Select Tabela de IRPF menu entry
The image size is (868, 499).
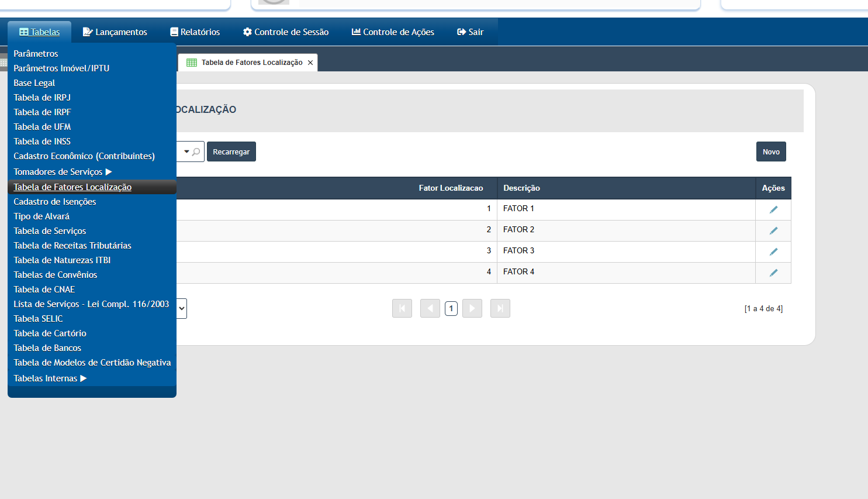click(x=42, y=112)
